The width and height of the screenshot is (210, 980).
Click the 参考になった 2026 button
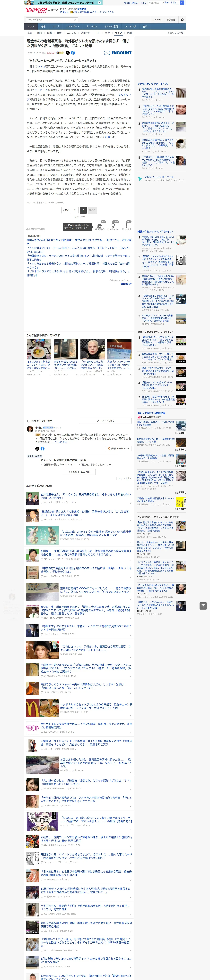pyautogui.click(x=119, y=449)
